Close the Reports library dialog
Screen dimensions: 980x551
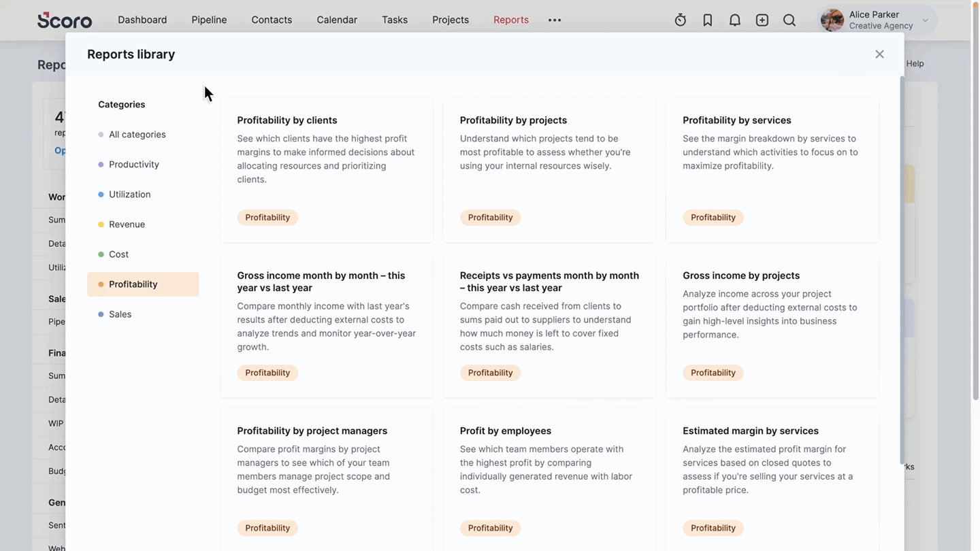click(x=879, y=54)
